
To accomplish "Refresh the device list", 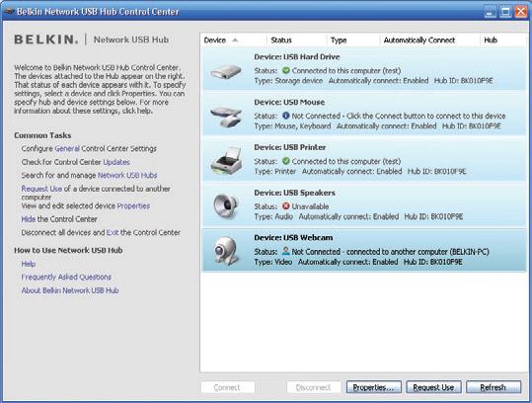I will (494, 387).
